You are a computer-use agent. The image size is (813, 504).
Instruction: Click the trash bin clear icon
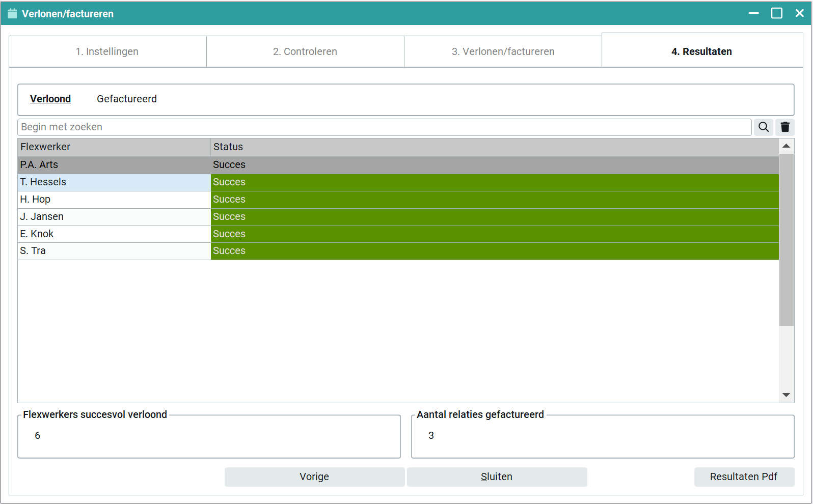[x=785, y=127]
